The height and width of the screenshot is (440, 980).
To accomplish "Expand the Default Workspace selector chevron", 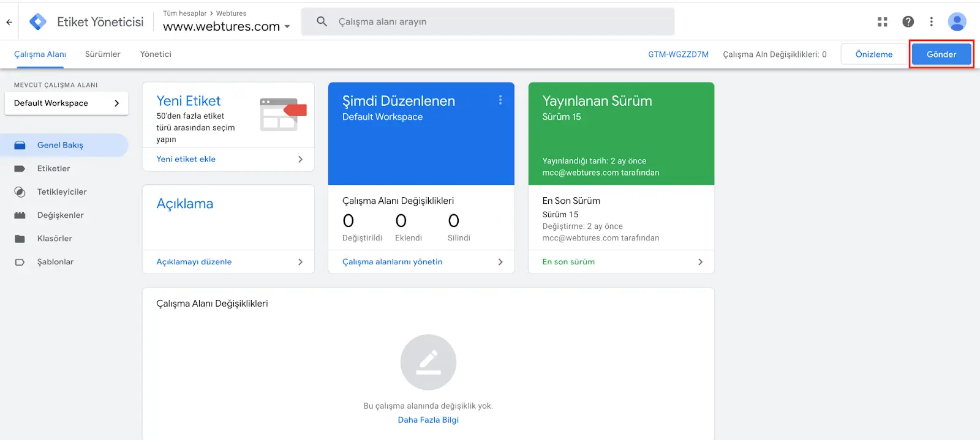I will point(116,103).
